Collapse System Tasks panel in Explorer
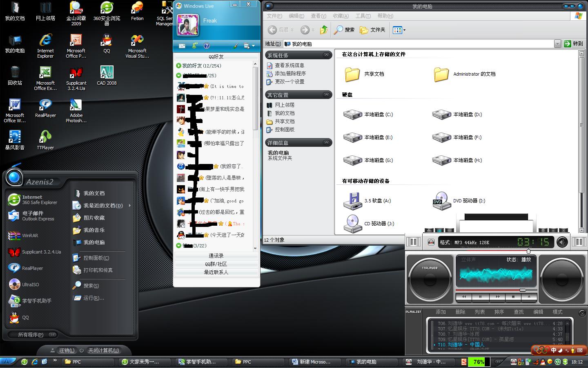 coord(326,55)
